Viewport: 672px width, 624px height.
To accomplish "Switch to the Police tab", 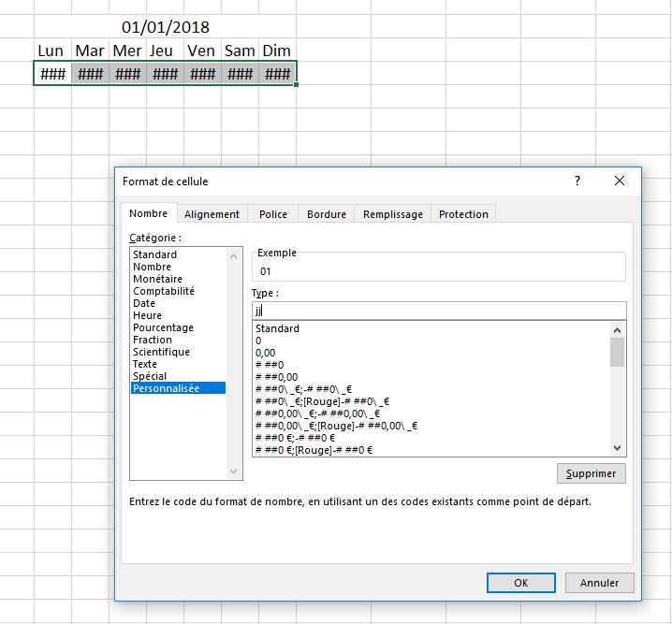I will click(x=273, y=214).
